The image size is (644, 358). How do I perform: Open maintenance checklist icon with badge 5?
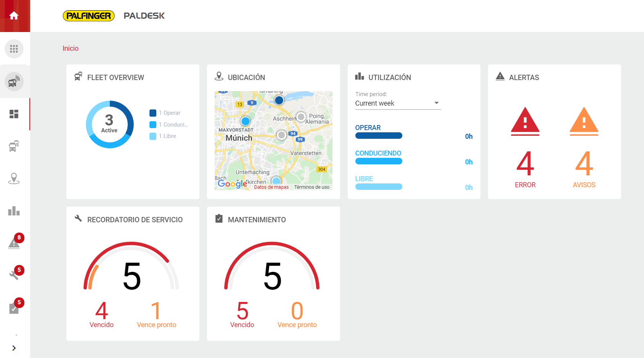[14, 308]
